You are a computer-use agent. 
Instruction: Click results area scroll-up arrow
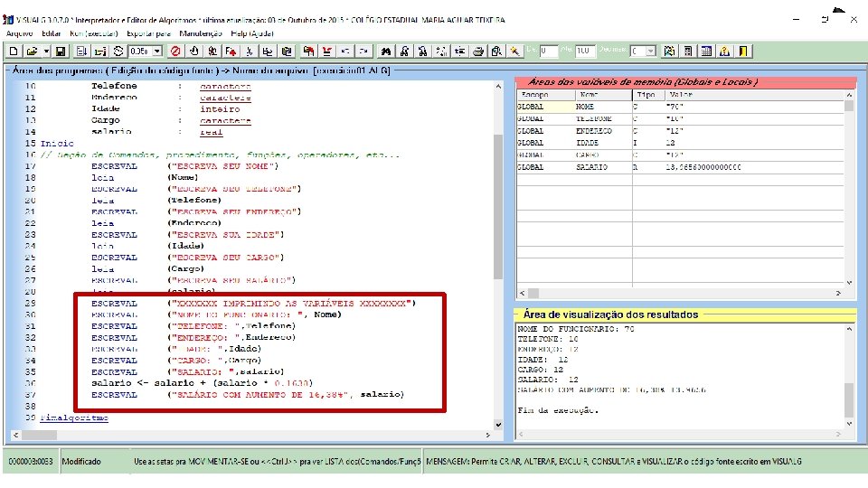(849, 329)
